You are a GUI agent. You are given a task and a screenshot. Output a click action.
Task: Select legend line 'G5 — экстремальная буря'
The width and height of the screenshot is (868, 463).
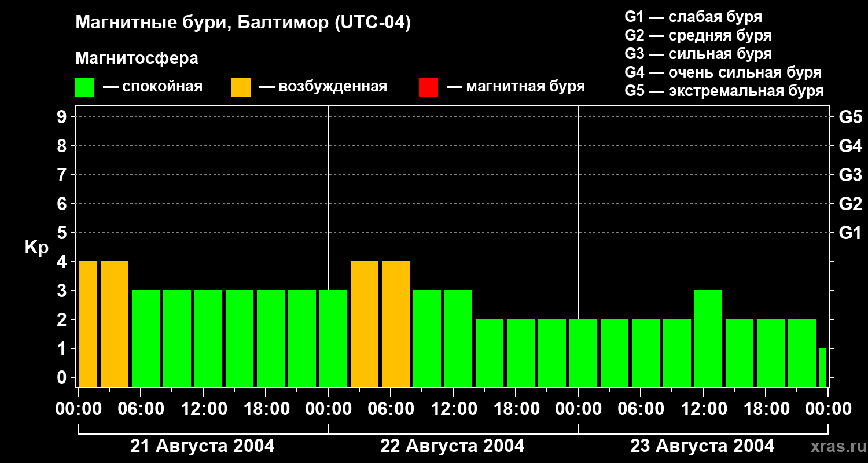[x=724, y=91]
